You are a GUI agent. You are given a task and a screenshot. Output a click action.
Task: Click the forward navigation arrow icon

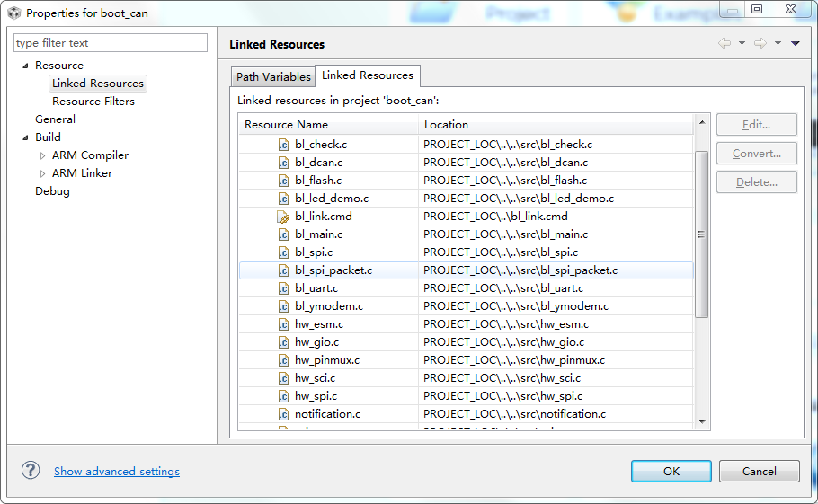tap(760, 44)
